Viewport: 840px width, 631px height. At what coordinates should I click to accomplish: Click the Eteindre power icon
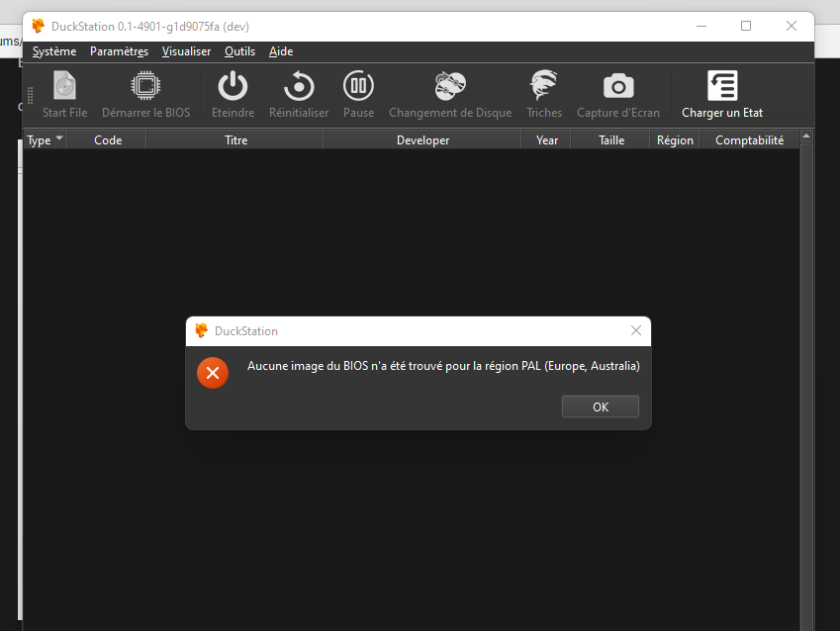tap(233, 86)
